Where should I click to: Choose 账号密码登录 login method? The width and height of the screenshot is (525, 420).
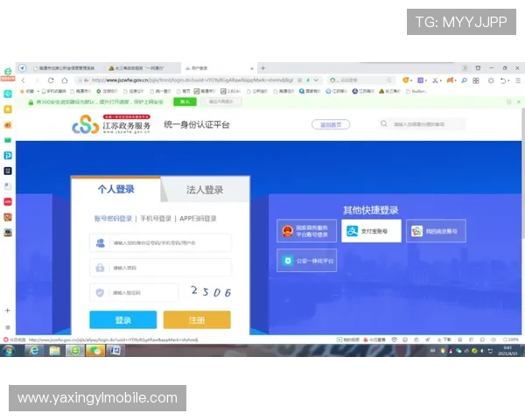[x=113, y=219]
